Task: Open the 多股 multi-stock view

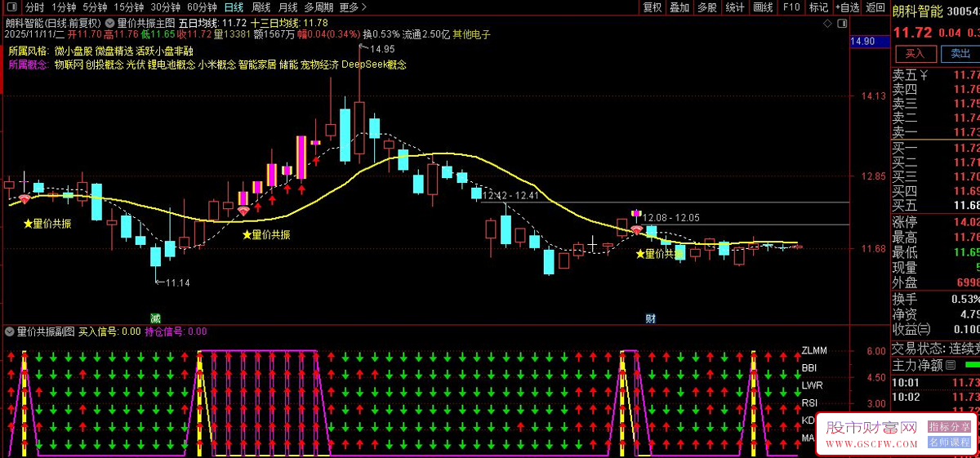Action: coord(706,7)
